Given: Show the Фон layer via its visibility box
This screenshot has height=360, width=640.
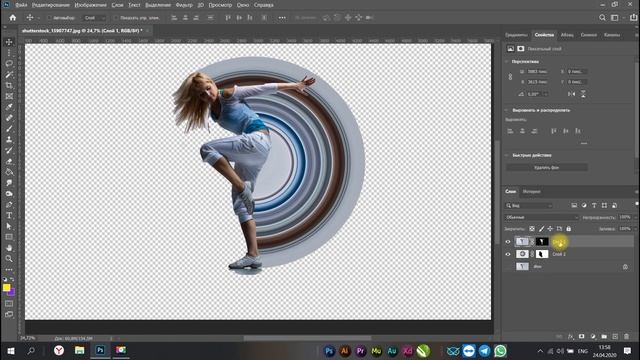Looking at the screenshot, I should (508, 267).
